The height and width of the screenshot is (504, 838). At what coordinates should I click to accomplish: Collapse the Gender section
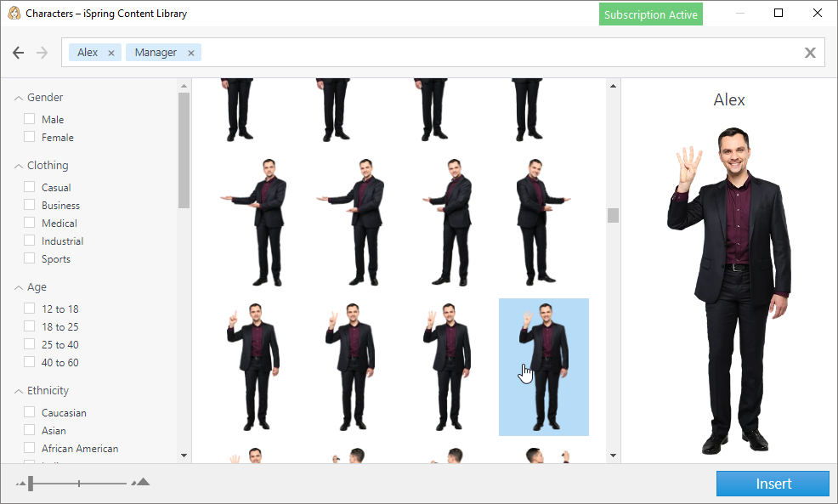pos(19,97)
